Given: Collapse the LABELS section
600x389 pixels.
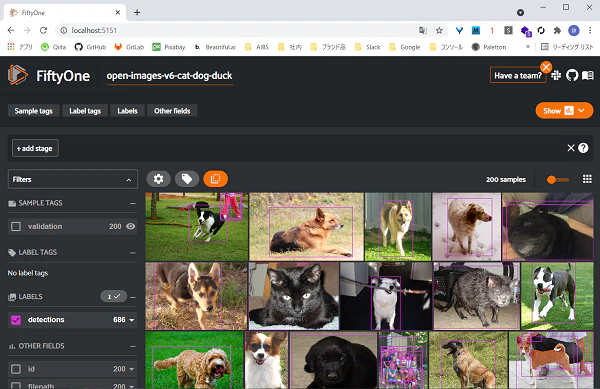Looking at the screenshot, I should click(x=133, y=297).
